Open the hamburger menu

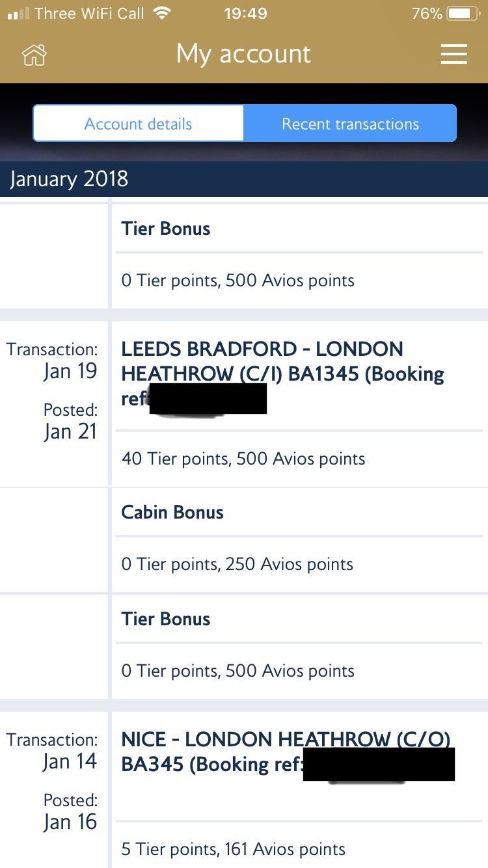click(454, 54)
